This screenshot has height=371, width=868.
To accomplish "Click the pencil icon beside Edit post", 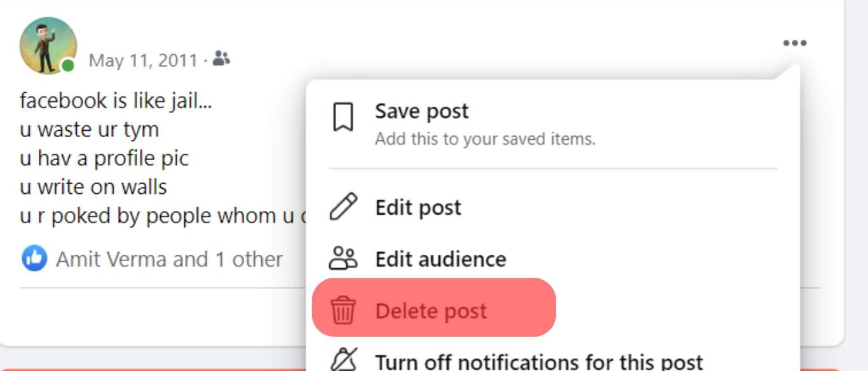I will click(x=343, y=207).
